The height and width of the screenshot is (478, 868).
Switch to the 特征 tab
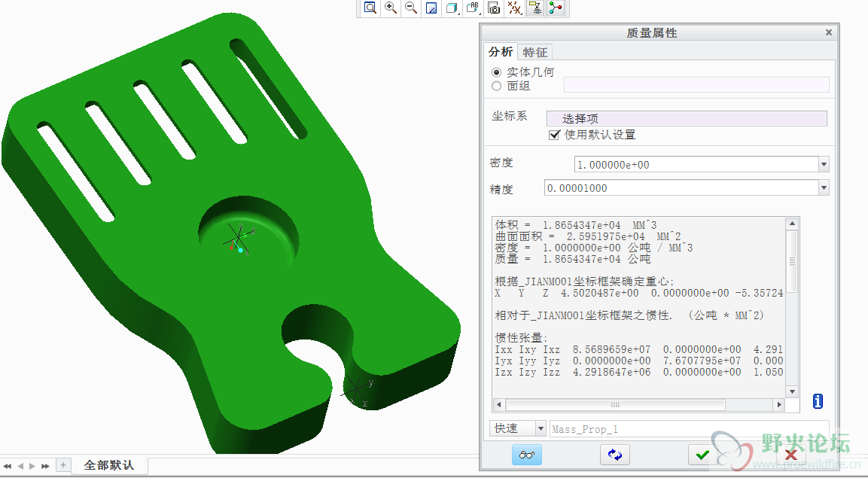click(535, 52)
